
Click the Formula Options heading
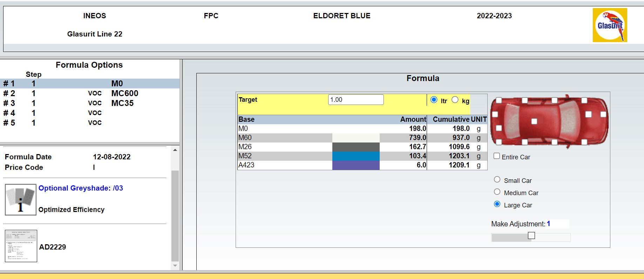pyautogui.click(x=89, y=65)
